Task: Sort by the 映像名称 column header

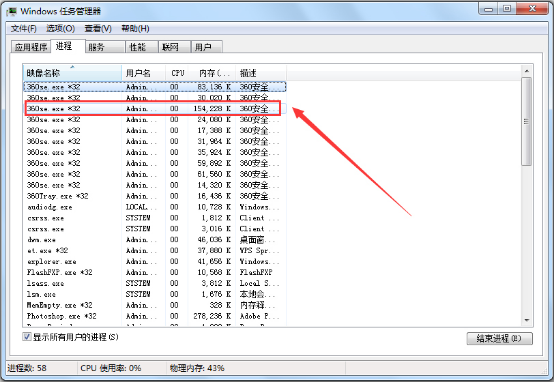Action: (72, 73)
